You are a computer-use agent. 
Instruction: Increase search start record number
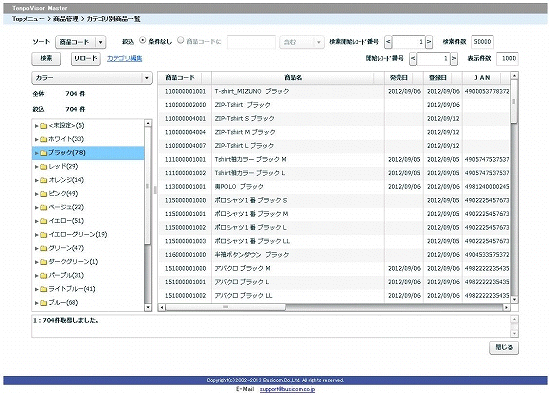[429, 42]
